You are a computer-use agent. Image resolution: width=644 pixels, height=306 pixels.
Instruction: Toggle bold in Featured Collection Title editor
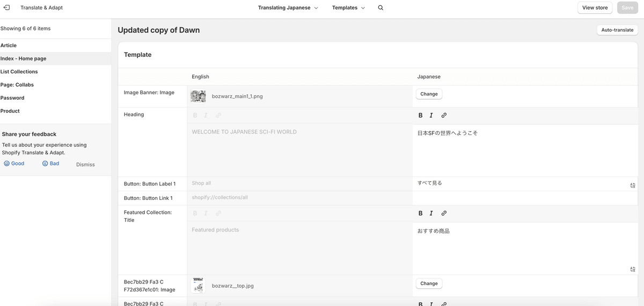(x=420, y=213)
